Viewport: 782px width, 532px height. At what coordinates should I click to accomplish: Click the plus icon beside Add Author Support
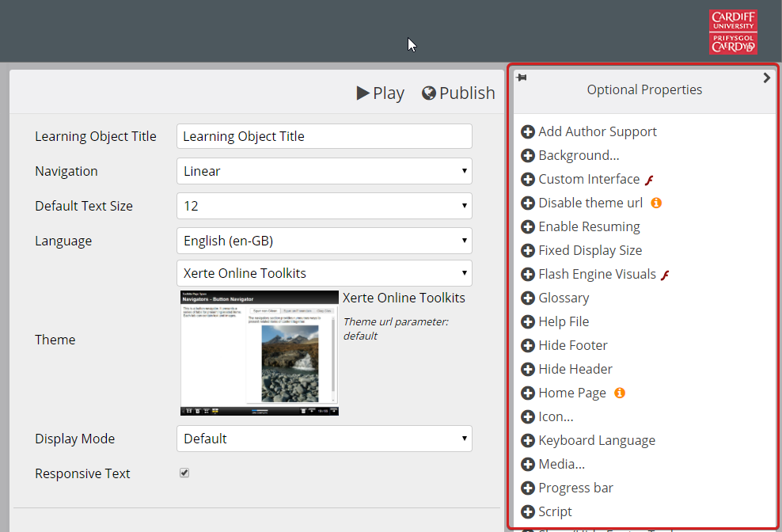528,131
